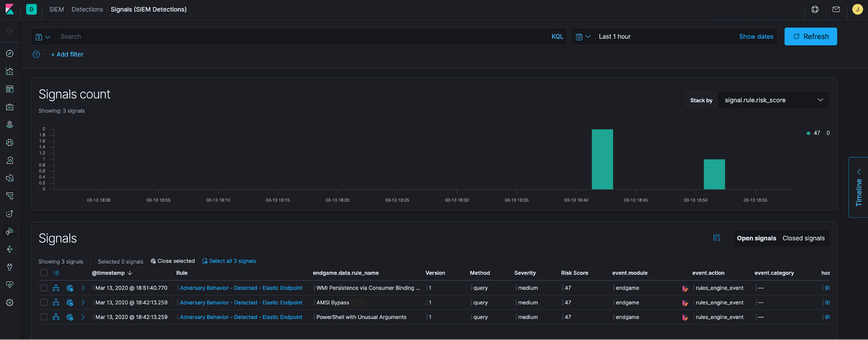
Task: Toggle the select-all checkbox in the table header
Action: click(43, 273)
